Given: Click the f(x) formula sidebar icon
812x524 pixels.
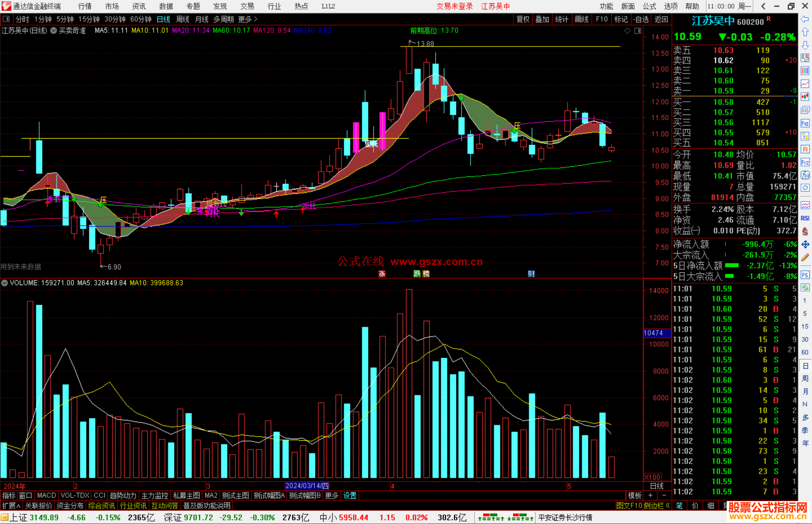Looking at the screenshot, I should click(x=805, y=175).
